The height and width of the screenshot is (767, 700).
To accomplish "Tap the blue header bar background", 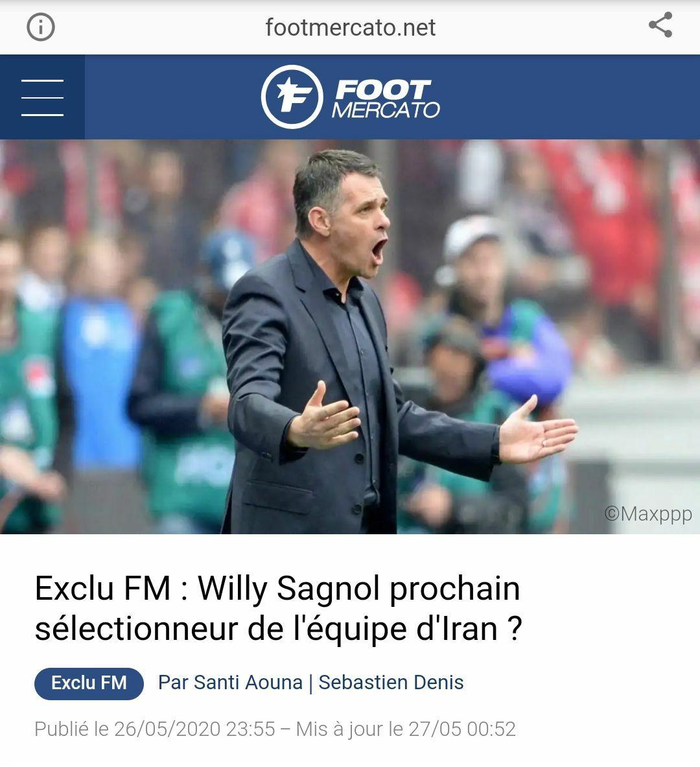I will 563,97.
